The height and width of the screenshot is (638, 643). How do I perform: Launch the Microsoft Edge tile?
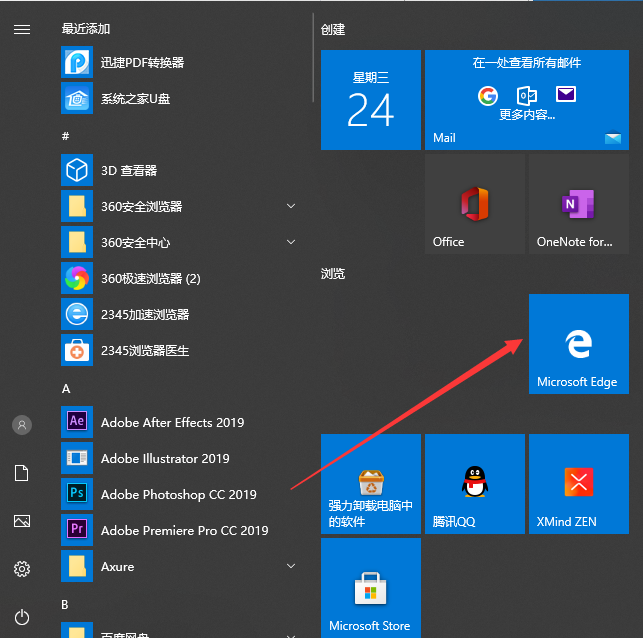click(x=579, y=344)
